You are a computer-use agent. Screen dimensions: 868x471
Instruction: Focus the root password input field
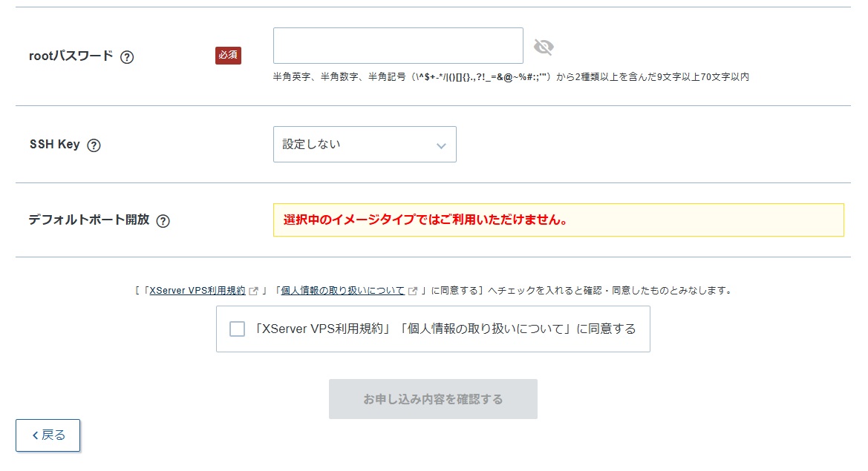[397, 45]
